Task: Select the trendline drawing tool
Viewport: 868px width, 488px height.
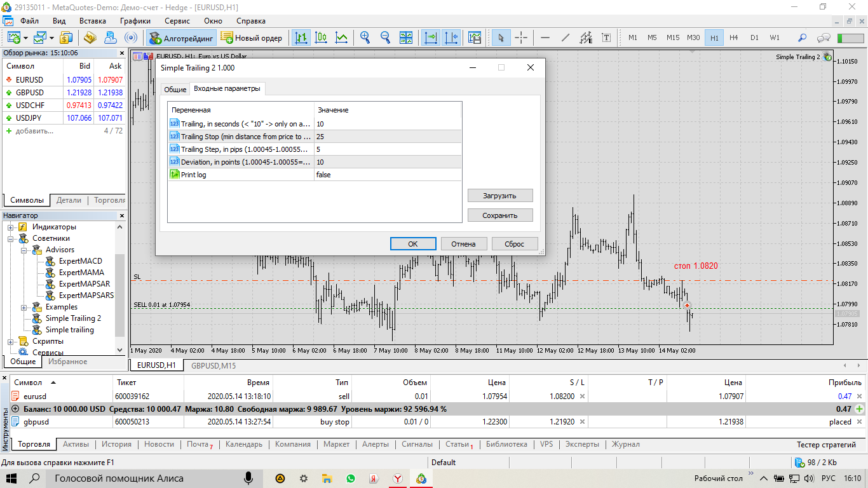Action: 565,37
